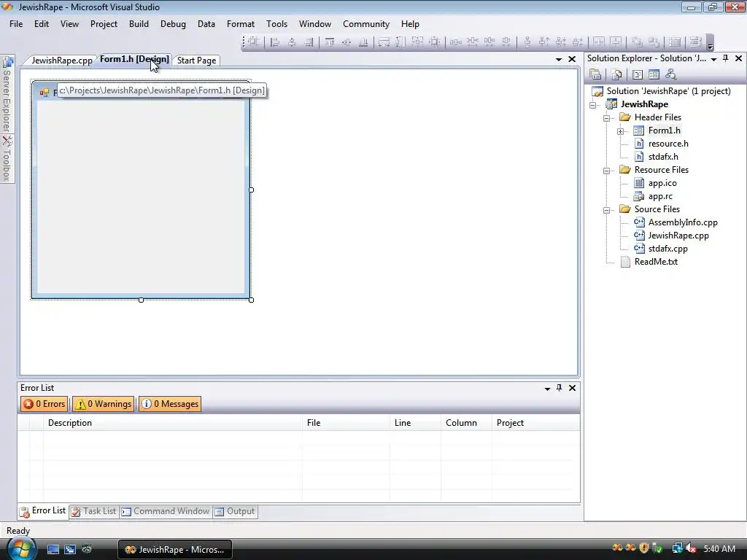
Task: Collapse the Resource Files folder
Action: coord(606,171)
